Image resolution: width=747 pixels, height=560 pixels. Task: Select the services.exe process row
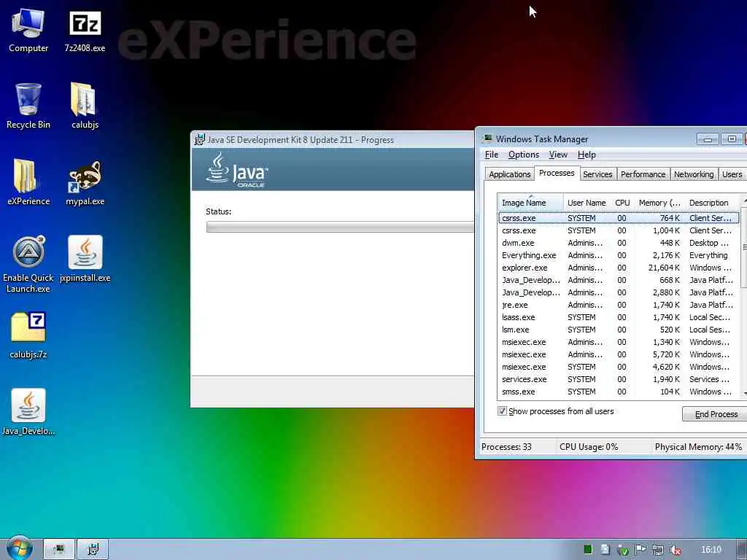[619, 379]
